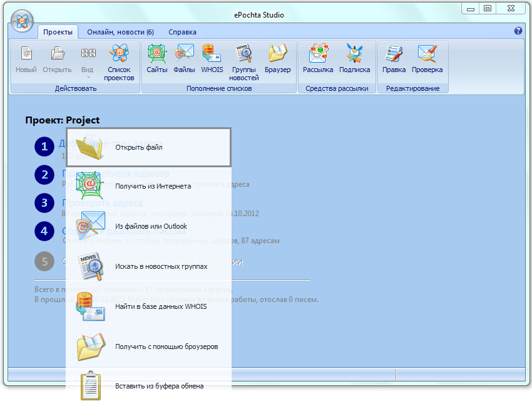Image resolution: width=532 pixels, height=406 pixels.
Task: Open Список проектов from the ribbon
Action: (x=119, y=63)
